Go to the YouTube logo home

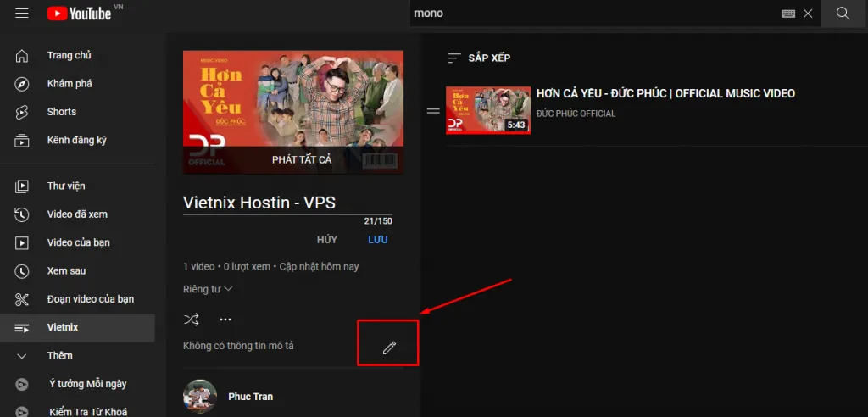[80, 14]
